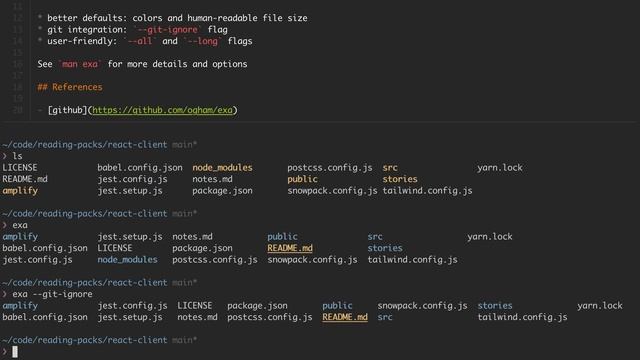640x360 pixels.
Task: Click snowpack.config.js in the ls output
Action: 332,191
